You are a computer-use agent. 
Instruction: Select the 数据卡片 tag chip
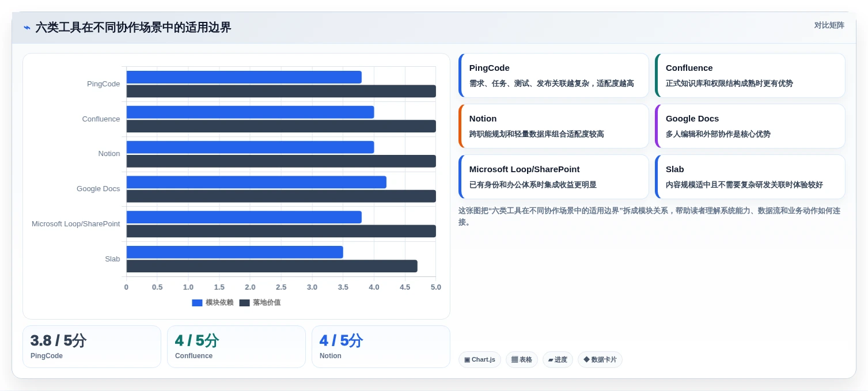(600, 360)
